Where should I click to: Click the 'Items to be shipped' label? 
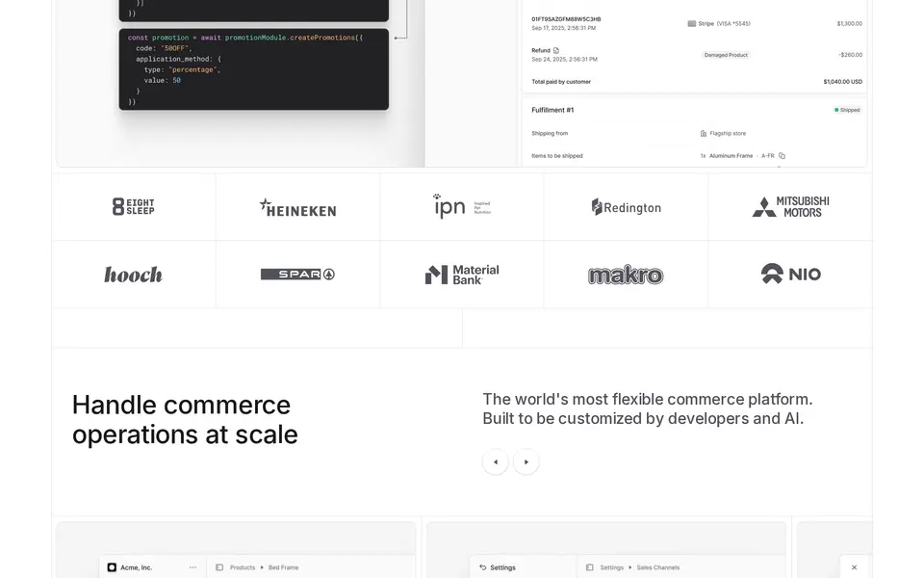point(557,156)
